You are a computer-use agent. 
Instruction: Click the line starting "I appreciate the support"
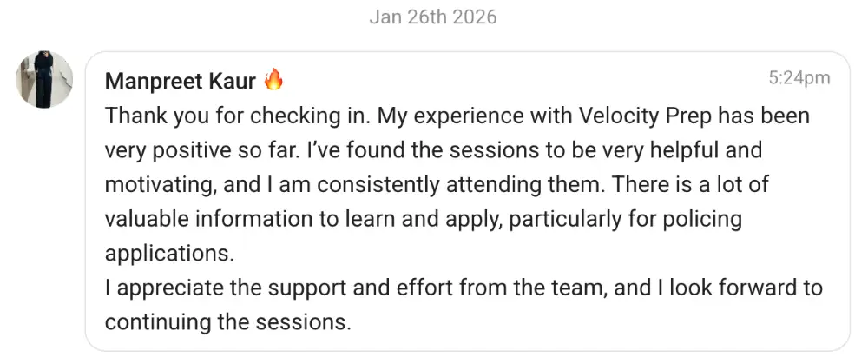click(464, 288)
